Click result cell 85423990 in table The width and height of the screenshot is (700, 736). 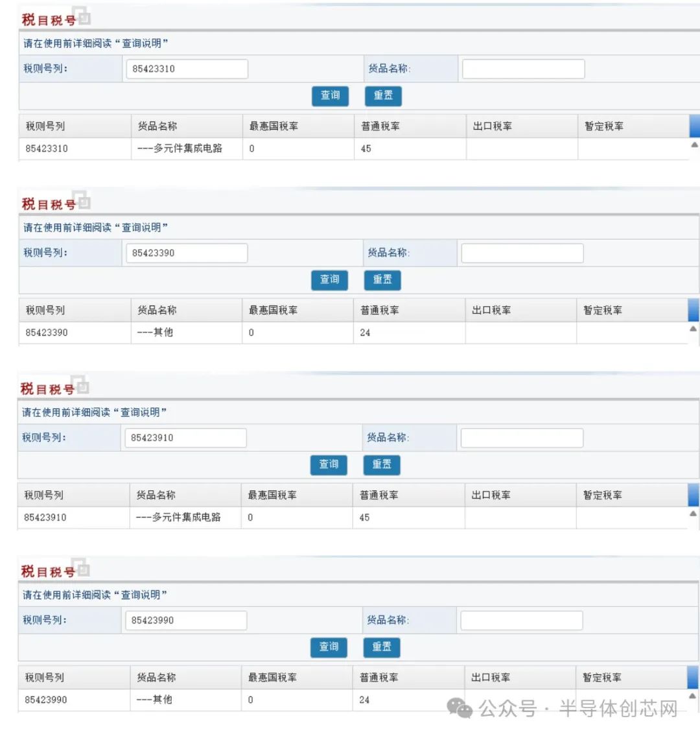45,700
